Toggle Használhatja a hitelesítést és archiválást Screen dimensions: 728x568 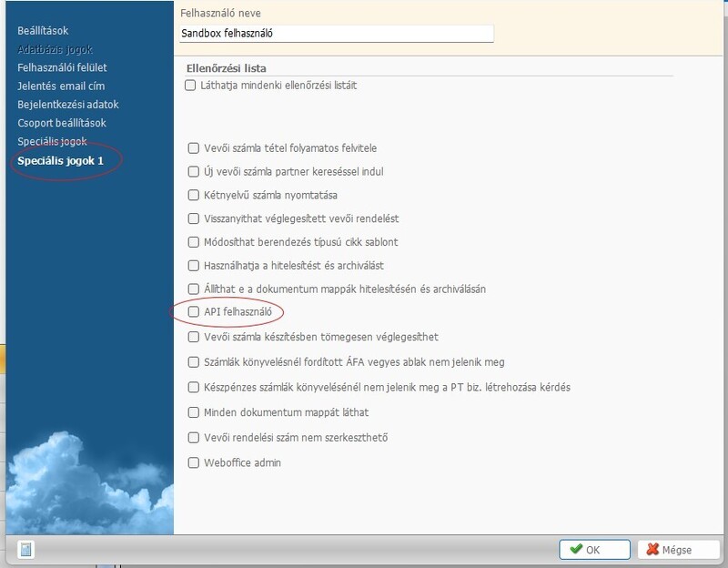[193, 265]
